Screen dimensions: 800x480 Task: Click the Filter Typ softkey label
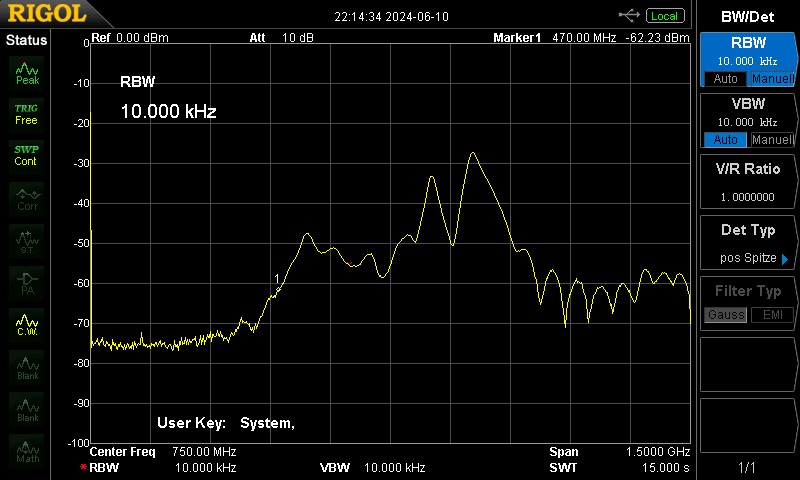click(x=748, y=291)
